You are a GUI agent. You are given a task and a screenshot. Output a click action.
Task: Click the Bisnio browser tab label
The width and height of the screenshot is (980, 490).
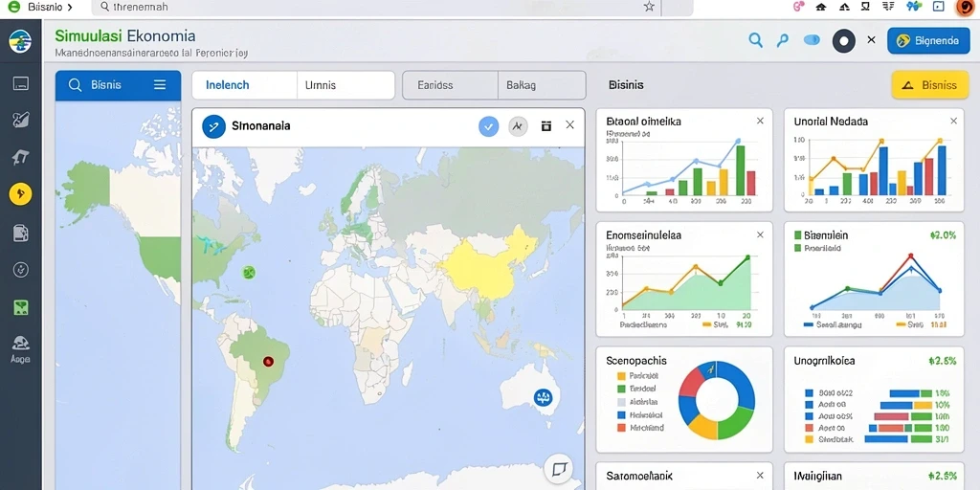[x=44, y=7]
